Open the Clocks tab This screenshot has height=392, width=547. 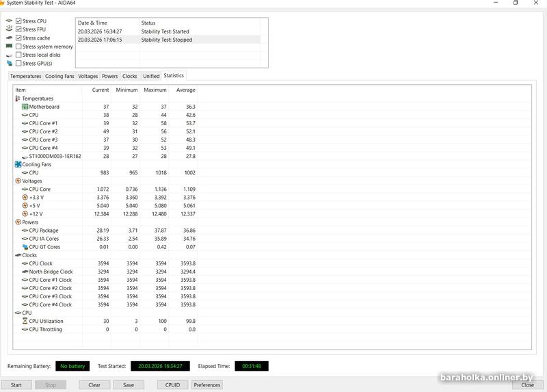[130, 76]
